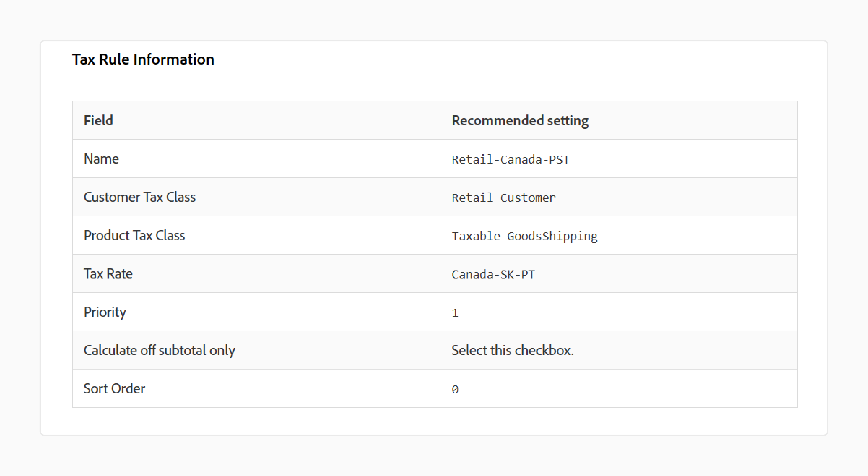
Task: Click the Name field label
Action: (101, 159)
